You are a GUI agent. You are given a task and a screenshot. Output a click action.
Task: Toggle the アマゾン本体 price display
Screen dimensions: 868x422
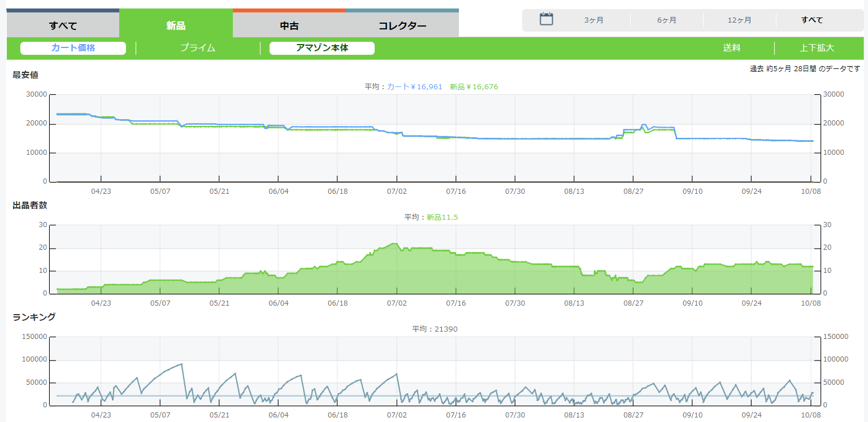click(322, 48)
